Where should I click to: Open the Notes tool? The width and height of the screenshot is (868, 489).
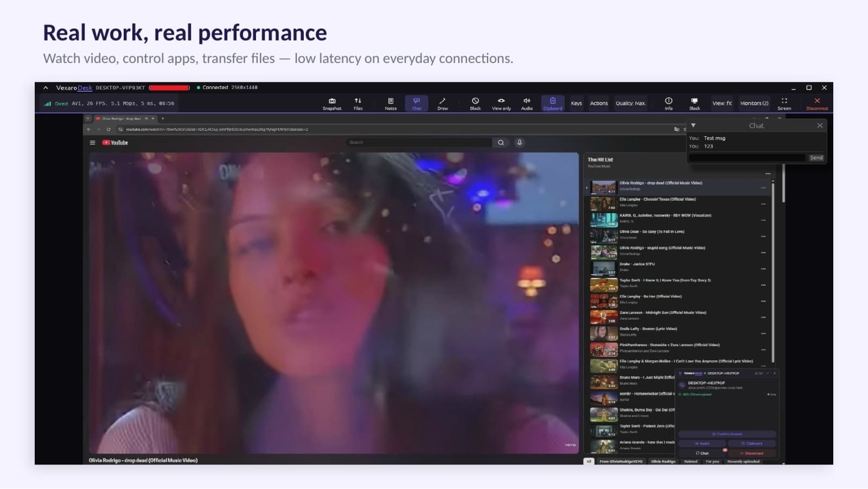coord(391,104)
